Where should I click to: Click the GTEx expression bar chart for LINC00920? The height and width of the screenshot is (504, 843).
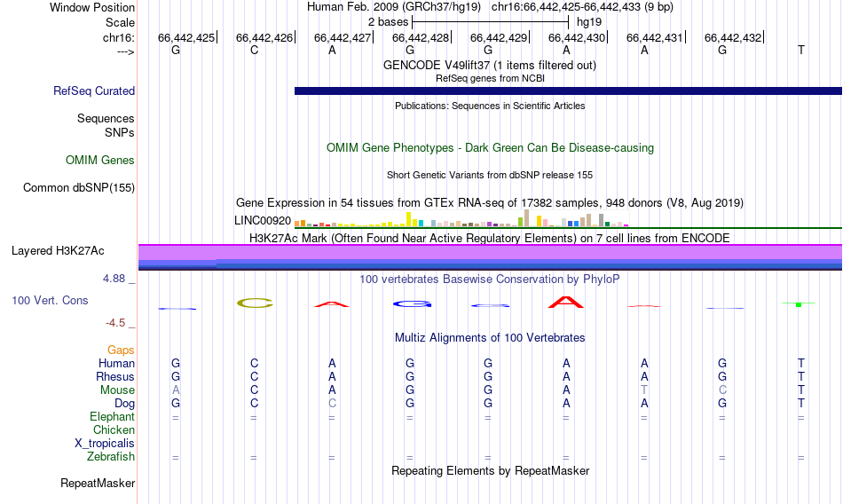[x=461, y=218]
